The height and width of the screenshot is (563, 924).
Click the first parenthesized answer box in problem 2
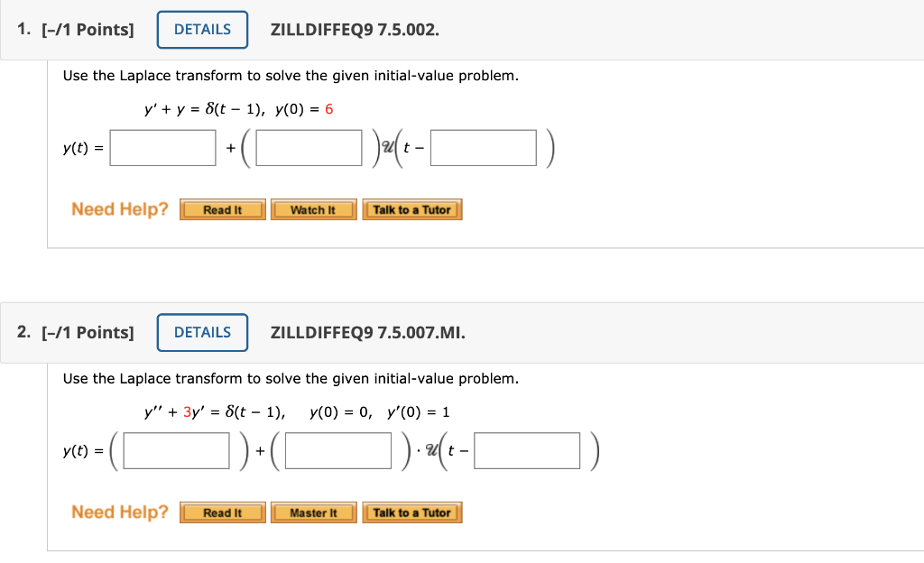(x=175, y=450)
